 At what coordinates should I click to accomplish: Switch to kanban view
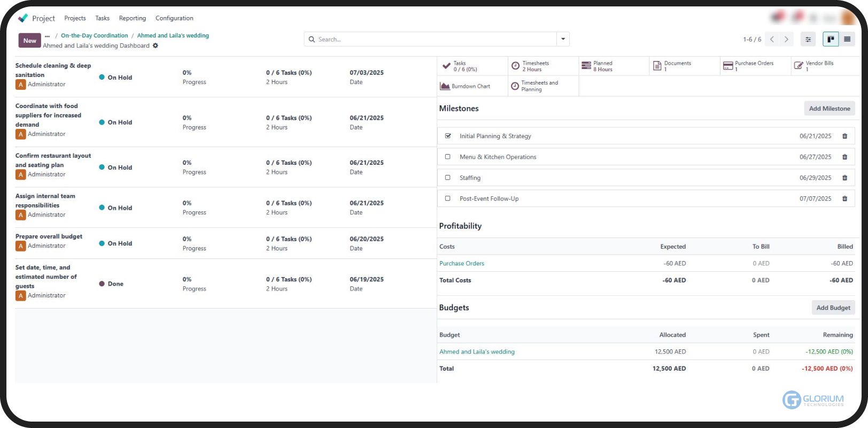[x=831, y=39]
